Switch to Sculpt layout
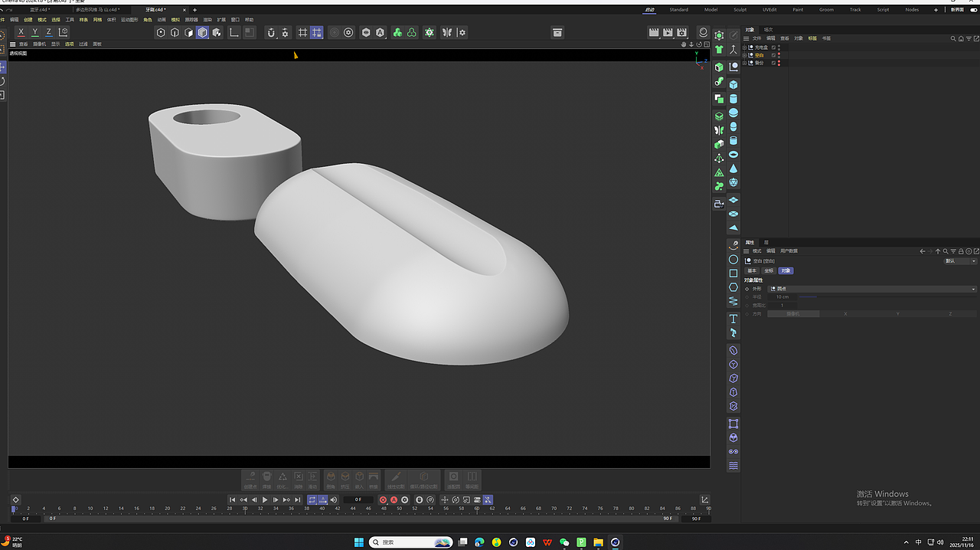This screenshot has width=980, height=550. pyautogui.click(x=740, y=10)
